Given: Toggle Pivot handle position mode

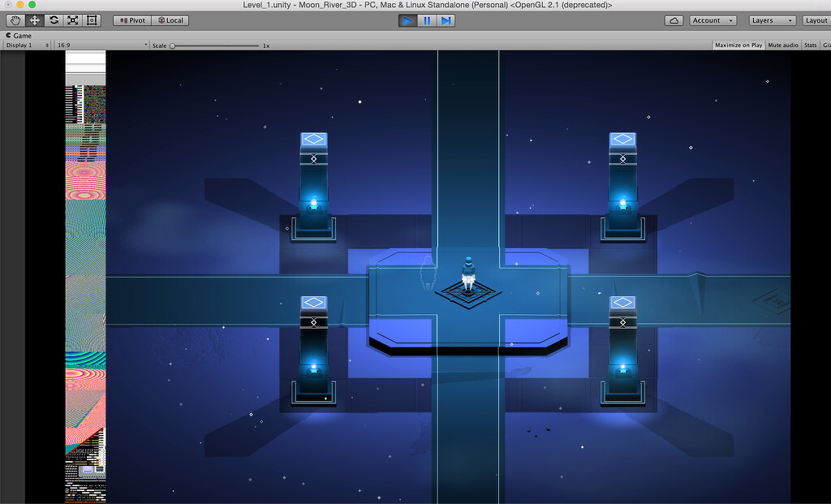Looking at the screenshot, I should [131, 20].
